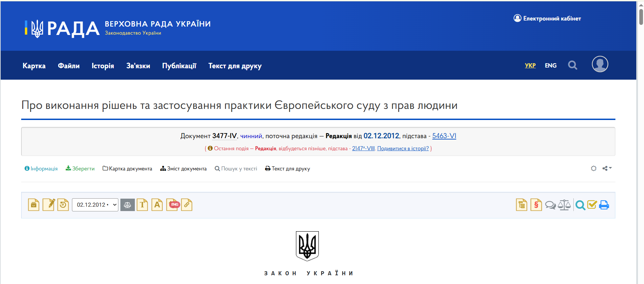Click the sun-shaped display settings icon

click(x=594, y=168)
